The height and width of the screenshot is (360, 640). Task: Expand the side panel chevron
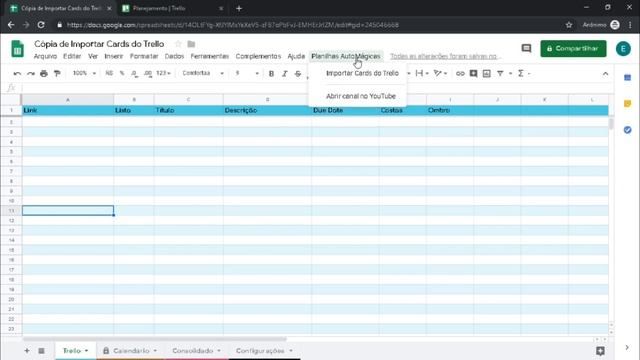(x=627, y=348)
